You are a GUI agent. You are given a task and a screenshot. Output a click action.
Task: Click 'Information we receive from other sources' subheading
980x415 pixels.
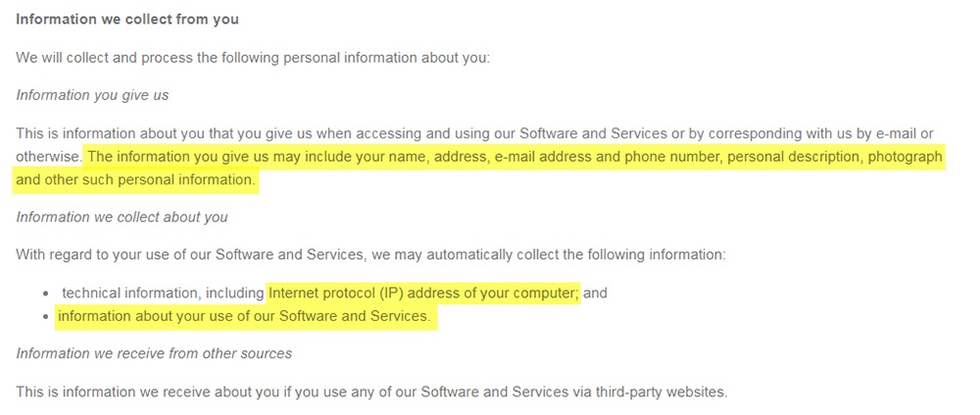154,353
